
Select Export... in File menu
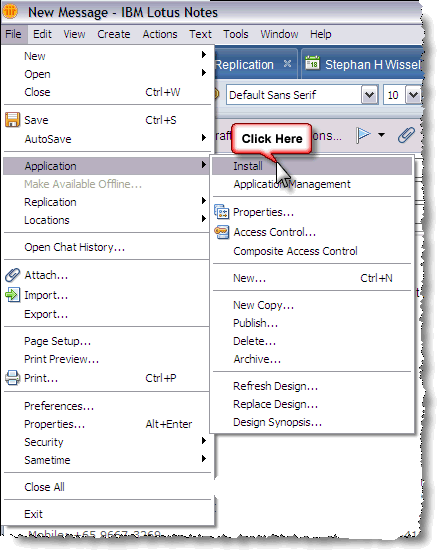click(x=107, y=314)
